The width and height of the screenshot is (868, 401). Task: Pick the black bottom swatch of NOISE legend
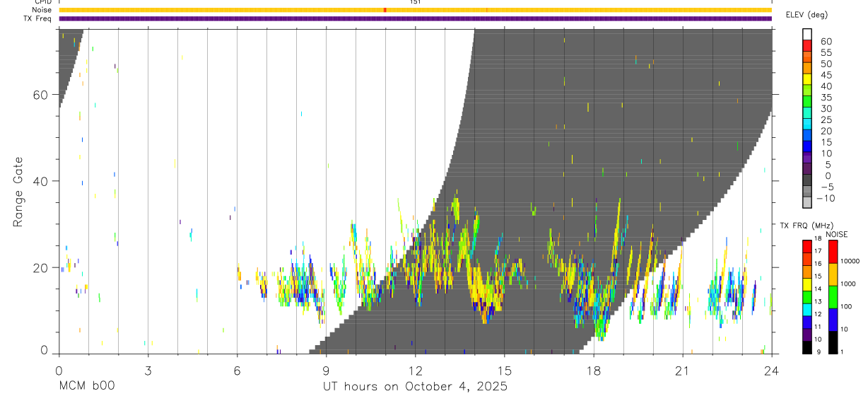point(831,343)
